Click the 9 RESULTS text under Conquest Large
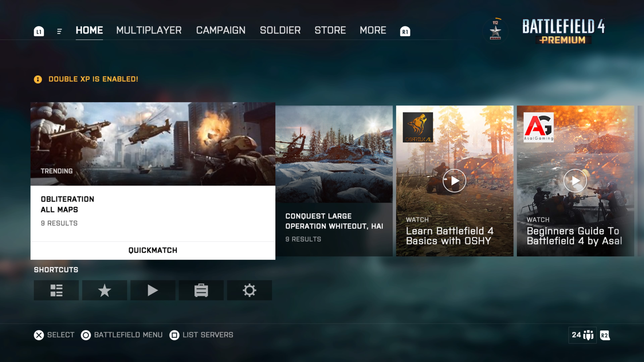Screen dimensions: 644x362 [303, 239]
